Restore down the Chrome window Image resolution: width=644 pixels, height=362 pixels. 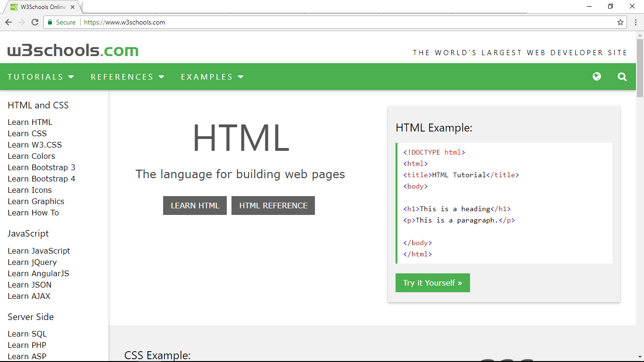(611, 6)
